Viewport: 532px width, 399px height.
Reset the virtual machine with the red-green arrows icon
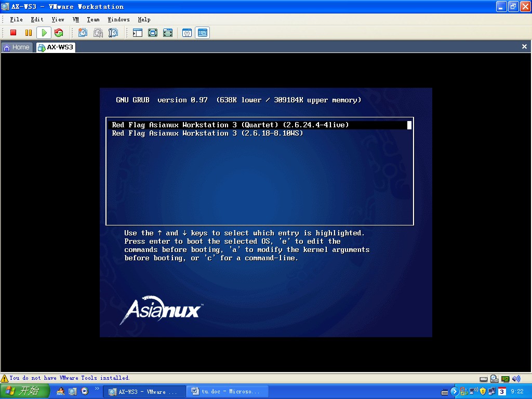pos(59,33)
